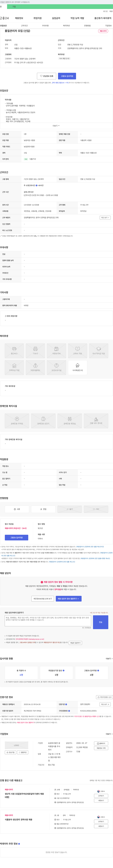Expand 더보기 in 모집요강 description
The width and height of the screenshot is (113, 868).
point(56,126)
